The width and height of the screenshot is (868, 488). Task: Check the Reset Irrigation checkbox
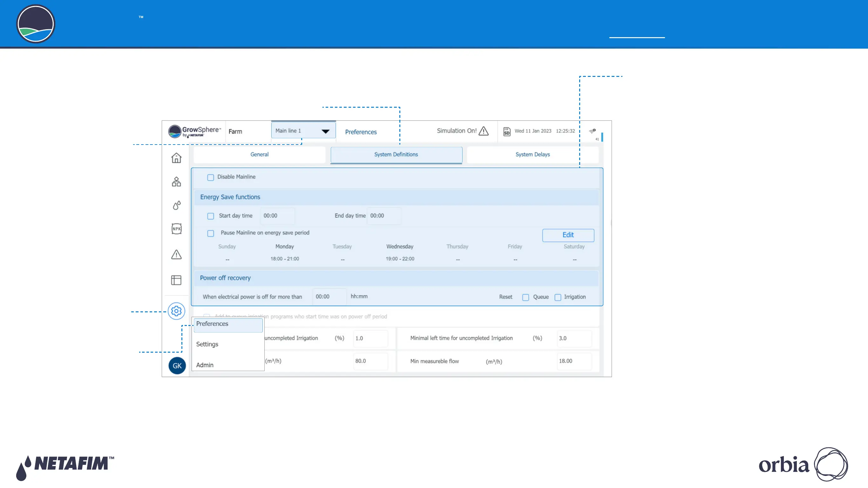coord(558,297)
